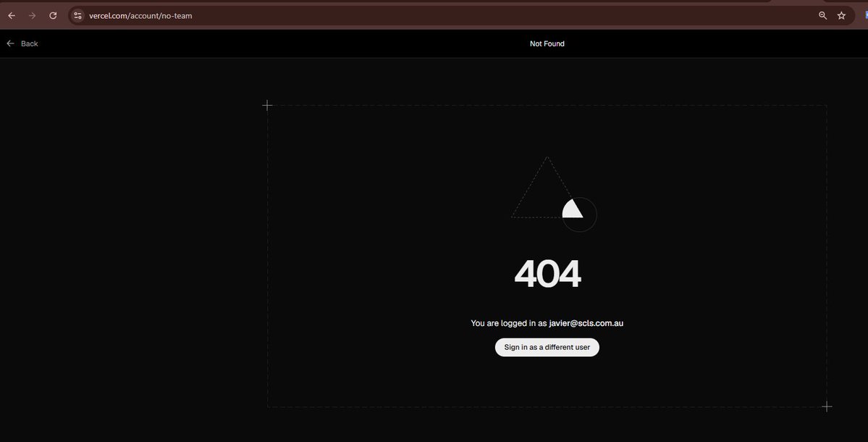Bookmark this page with star icon
Viewport: 868px width, 442px height.
point(841,15)
